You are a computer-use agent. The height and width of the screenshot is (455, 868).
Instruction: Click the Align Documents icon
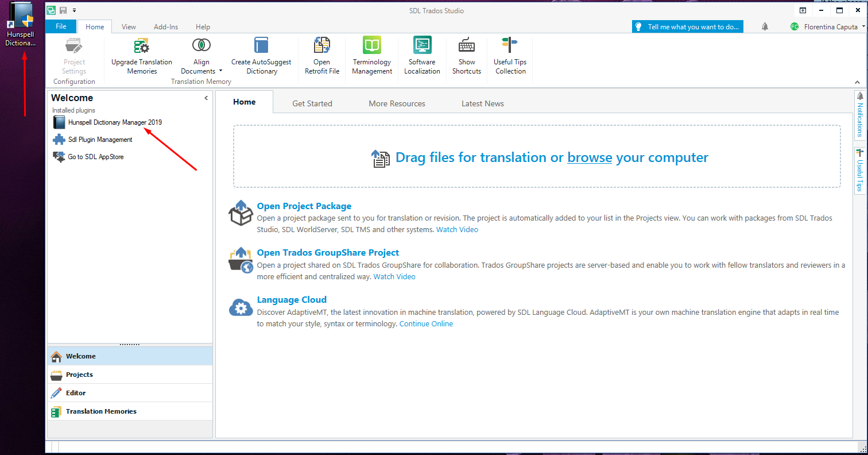(201, 45)
